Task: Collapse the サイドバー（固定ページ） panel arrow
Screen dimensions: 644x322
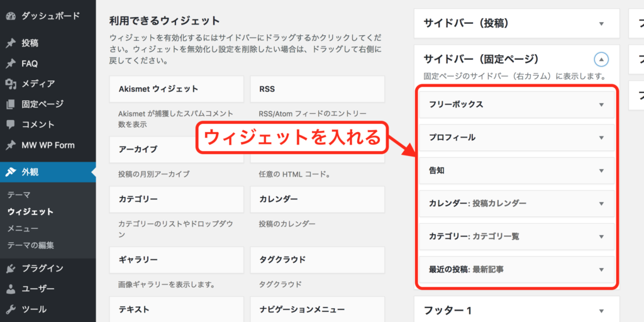Action: pos(601,60)
